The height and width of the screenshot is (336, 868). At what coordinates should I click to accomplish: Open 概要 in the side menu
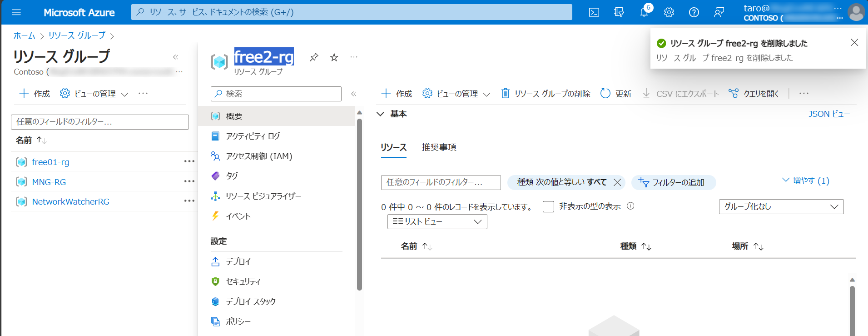[277, 116]
